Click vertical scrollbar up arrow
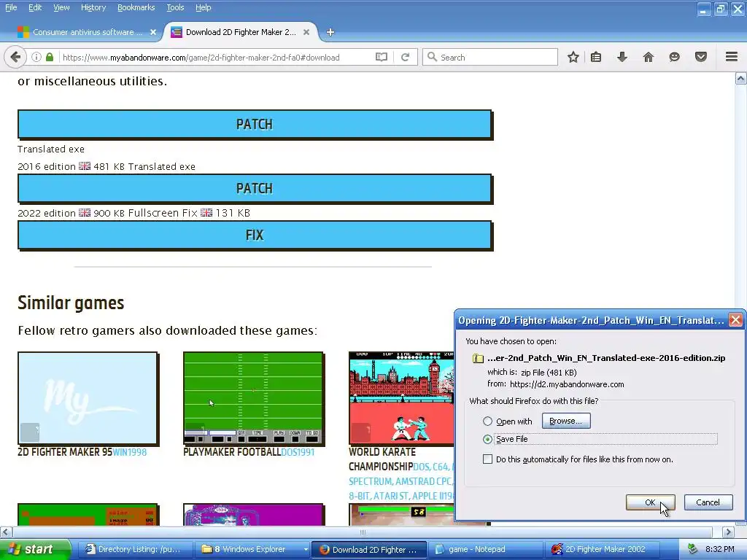This screenshot has height=560, width=747. tap(741, 79)
